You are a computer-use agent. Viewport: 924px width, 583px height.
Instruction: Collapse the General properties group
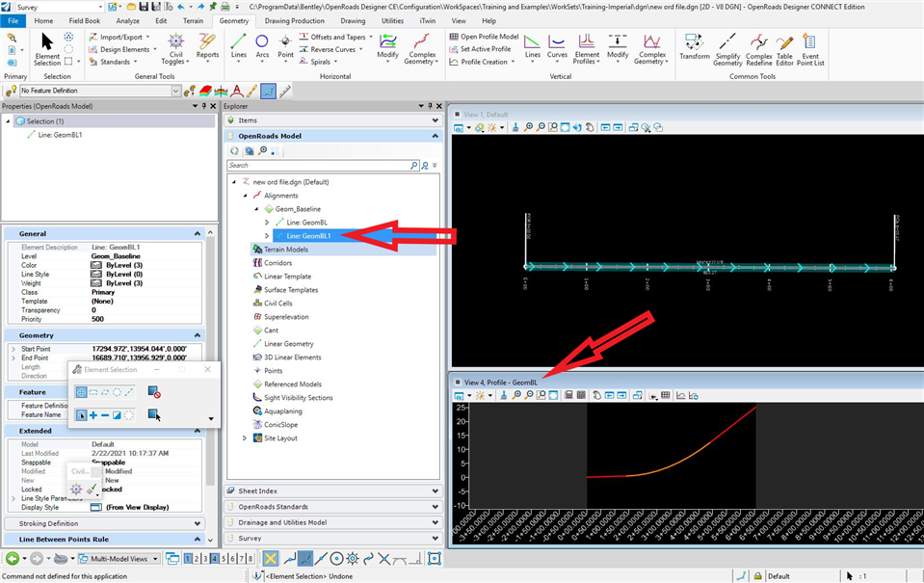coord(197,234)
